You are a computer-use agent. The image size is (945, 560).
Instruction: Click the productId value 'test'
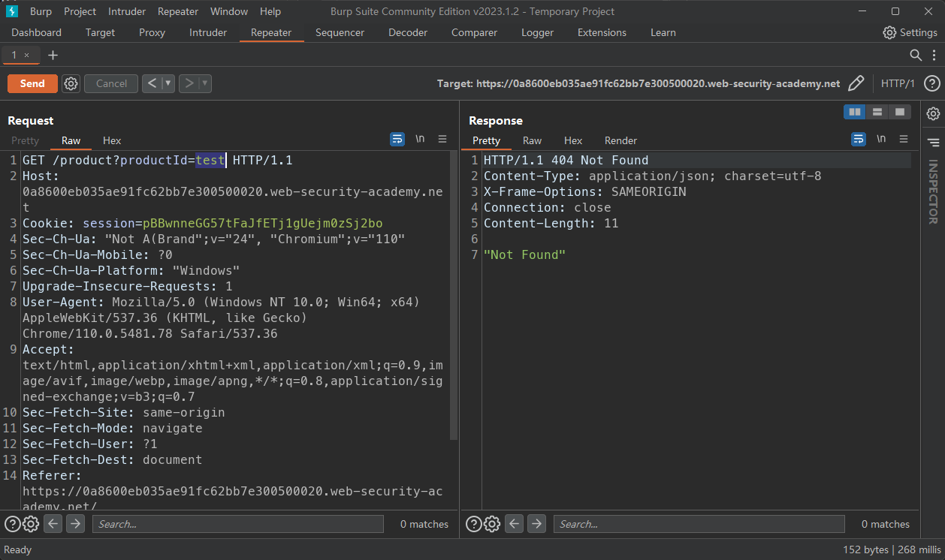210,160
